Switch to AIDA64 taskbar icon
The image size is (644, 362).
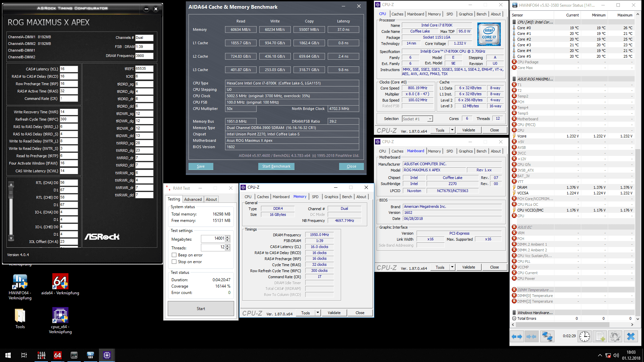tap(58, 355)
